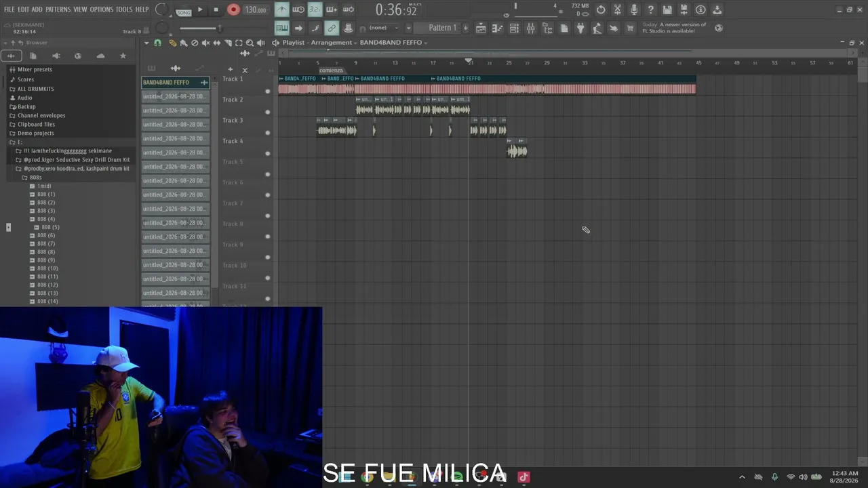Open the Mixer icon

point(530,28)
